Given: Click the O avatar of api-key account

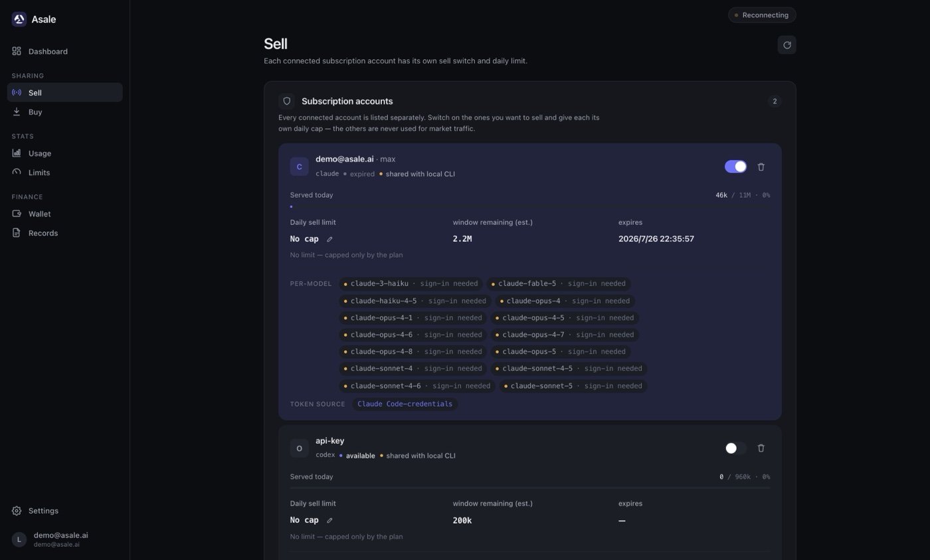Looking at the screenshot, I should (299, 448).
